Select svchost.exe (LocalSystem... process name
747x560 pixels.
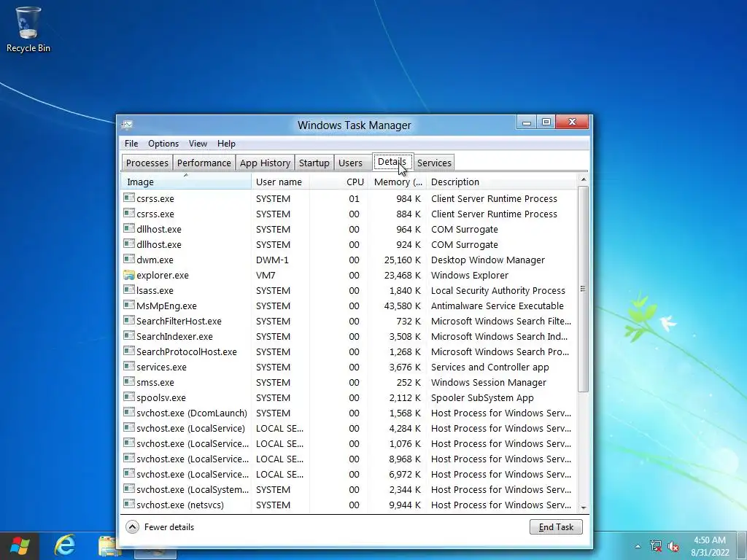(x=193, y=489)
